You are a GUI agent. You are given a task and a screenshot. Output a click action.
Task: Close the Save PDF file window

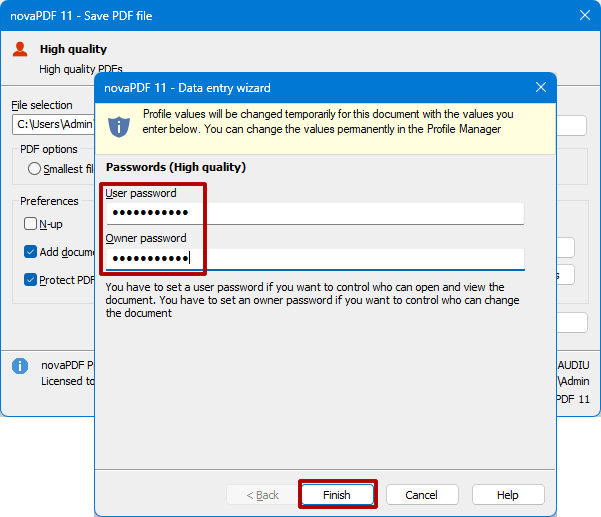tap(585, 16)
